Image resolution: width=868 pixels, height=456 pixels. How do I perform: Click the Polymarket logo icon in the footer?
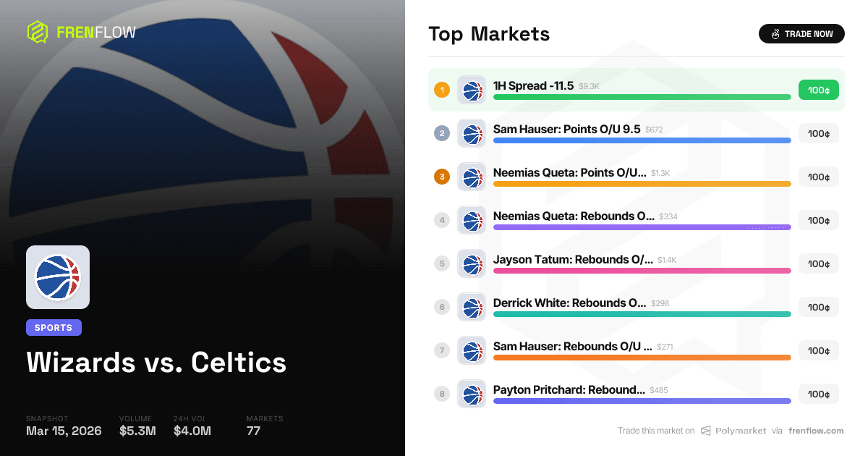point(704,431)
